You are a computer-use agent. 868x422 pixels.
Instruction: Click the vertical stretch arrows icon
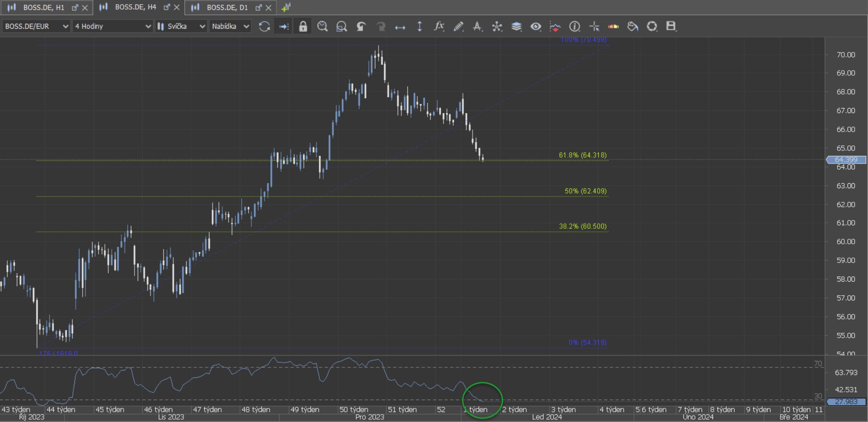[420, 26]
